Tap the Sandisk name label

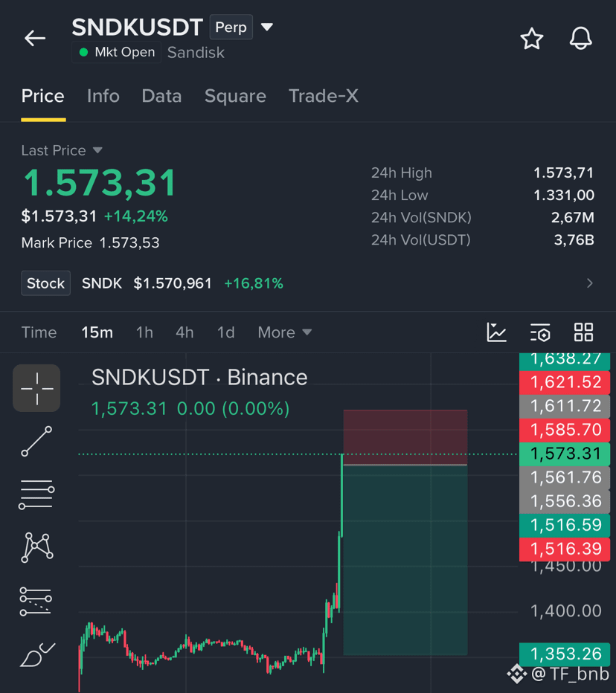coord(196,53)
